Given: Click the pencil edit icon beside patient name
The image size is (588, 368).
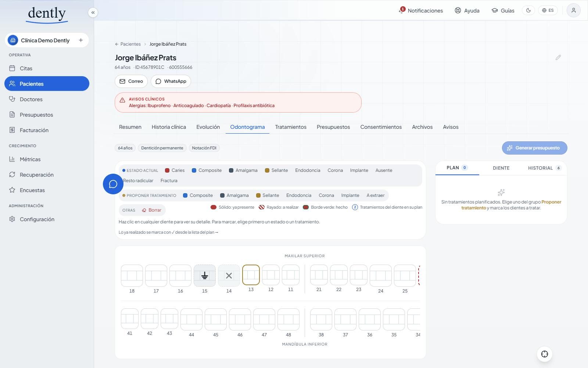Looking at the screenshot, I should 558,57.
